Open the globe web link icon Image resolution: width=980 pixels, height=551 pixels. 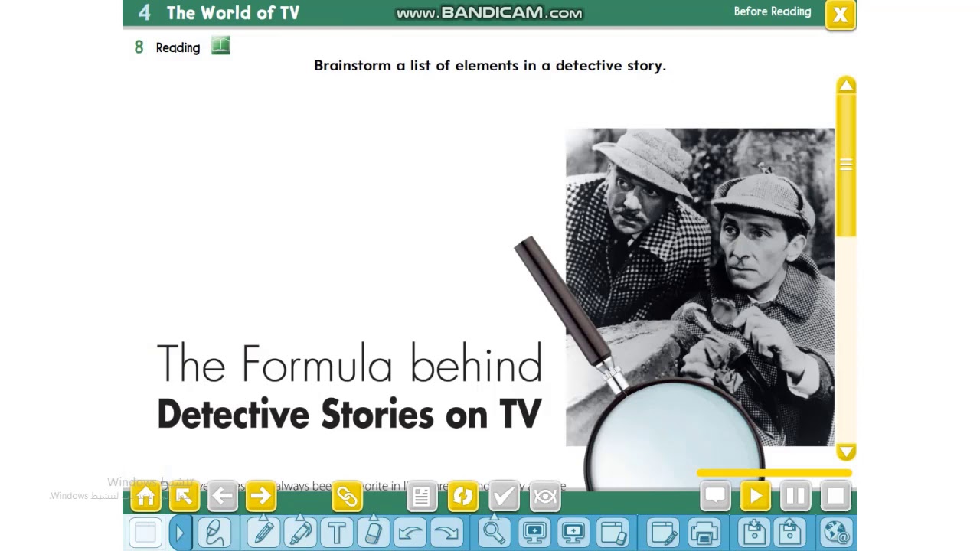835,532
